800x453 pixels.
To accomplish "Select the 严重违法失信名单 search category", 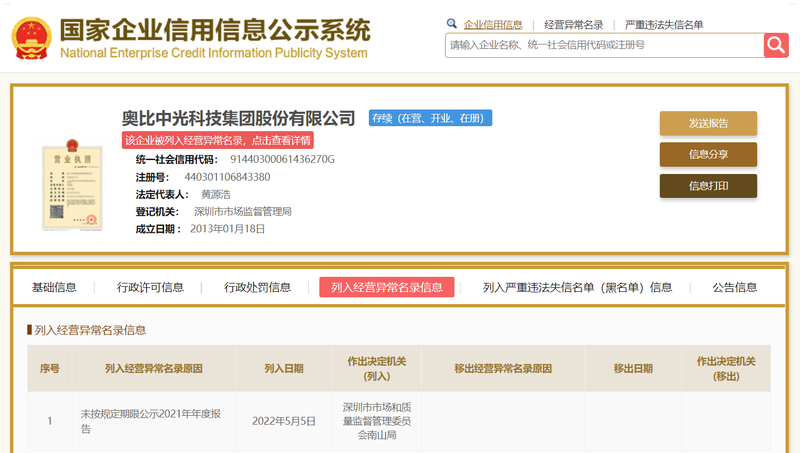I will pyautogui.click(x=664, y=24).
